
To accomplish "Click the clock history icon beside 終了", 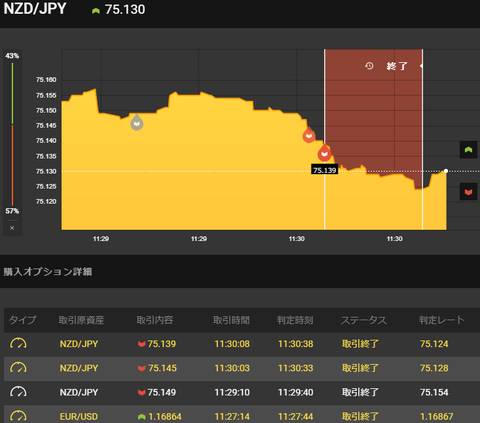I will (369, 66).
